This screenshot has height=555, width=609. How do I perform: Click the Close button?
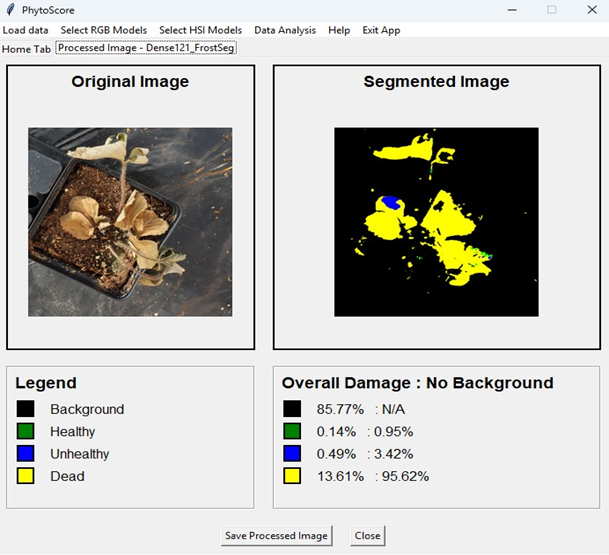pos(367,536)
